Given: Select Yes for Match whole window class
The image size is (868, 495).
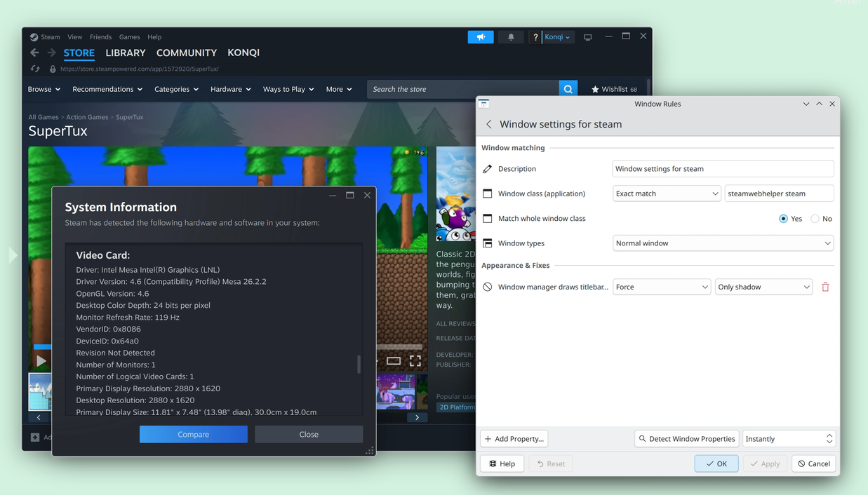Looking at the screenshot, I should (x=784, y=219).
